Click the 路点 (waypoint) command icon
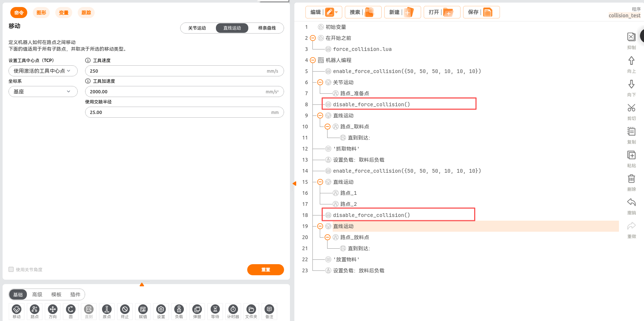 click(x=35, y=311)
